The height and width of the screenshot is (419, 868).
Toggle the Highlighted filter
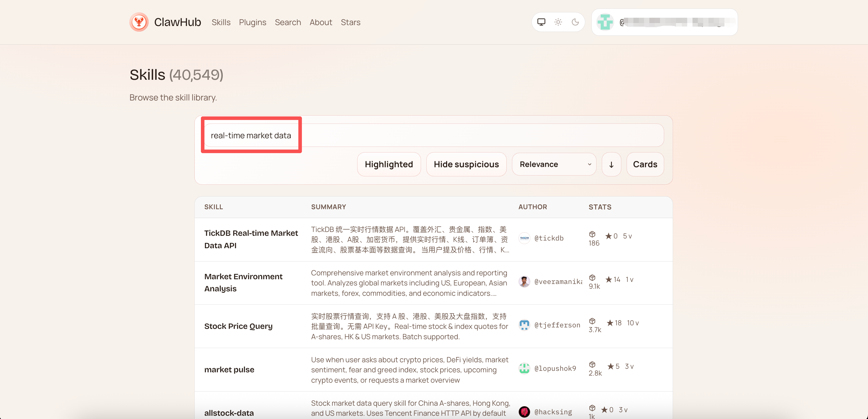(x=389, y=165)
